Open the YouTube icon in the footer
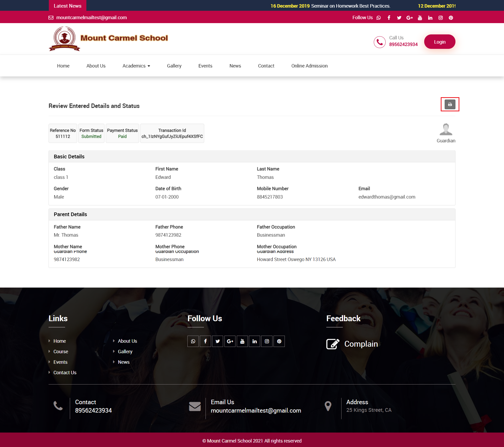Screen dimensions: 504x447 (x=242, y=341)
